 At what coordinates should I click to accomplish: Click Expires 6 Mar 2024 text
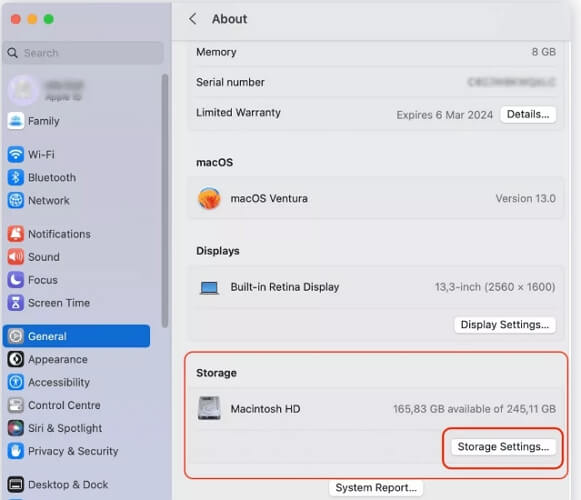point(445,115)
